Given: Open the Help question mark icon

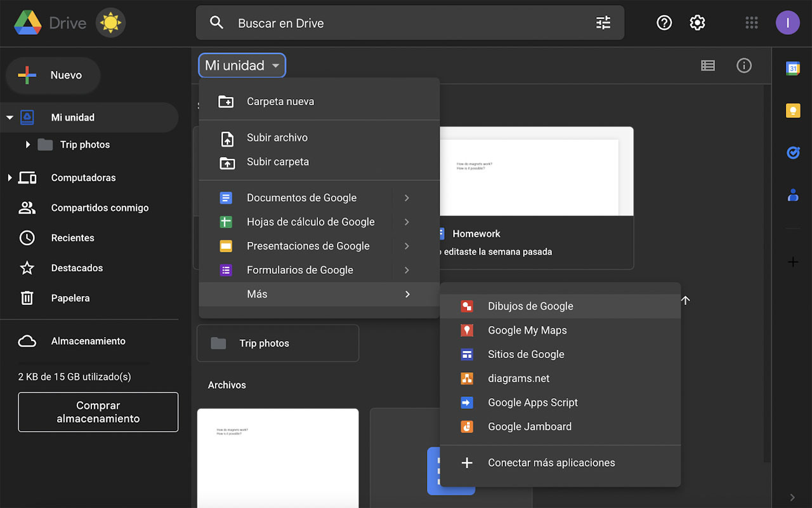Looking at the screenshot, I should tap(664, 23).
